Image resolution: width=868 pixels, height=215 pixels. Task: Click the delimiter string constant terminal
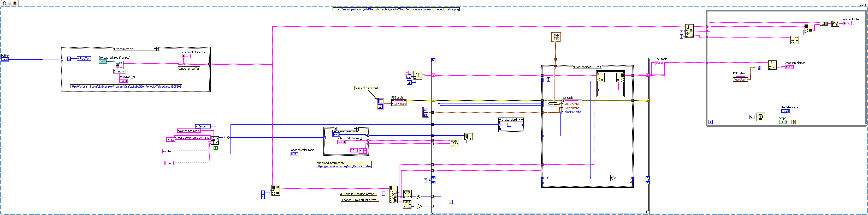pyautogui.click(x=124, y=81)
